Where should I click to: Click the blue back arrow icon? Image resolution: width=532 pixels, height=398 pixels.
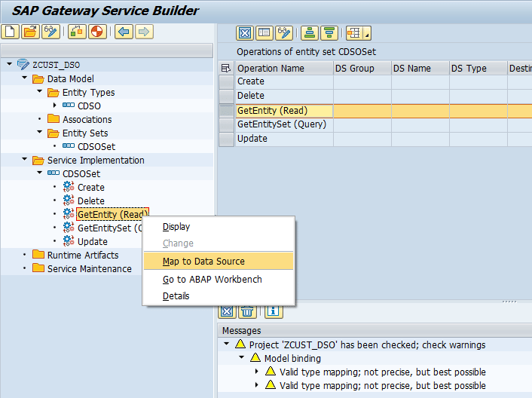pyautogui.click(x=124, y=32)
